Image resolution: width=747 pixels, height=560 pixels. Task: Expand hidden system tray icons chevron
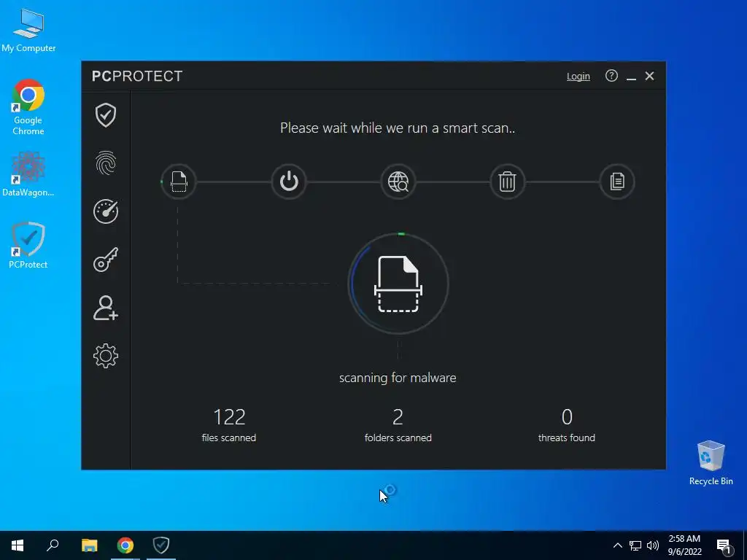pos(617,545)
